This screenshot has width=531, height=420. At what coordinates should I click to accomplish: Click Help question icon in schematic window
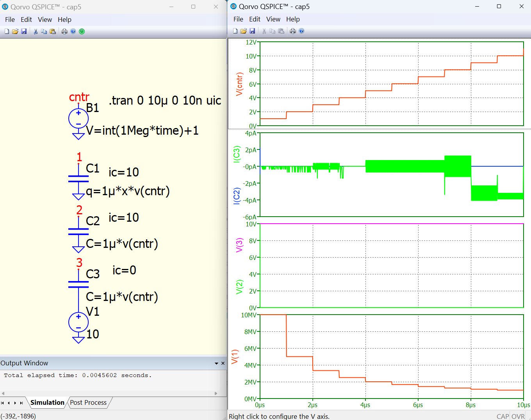point(73,32)
